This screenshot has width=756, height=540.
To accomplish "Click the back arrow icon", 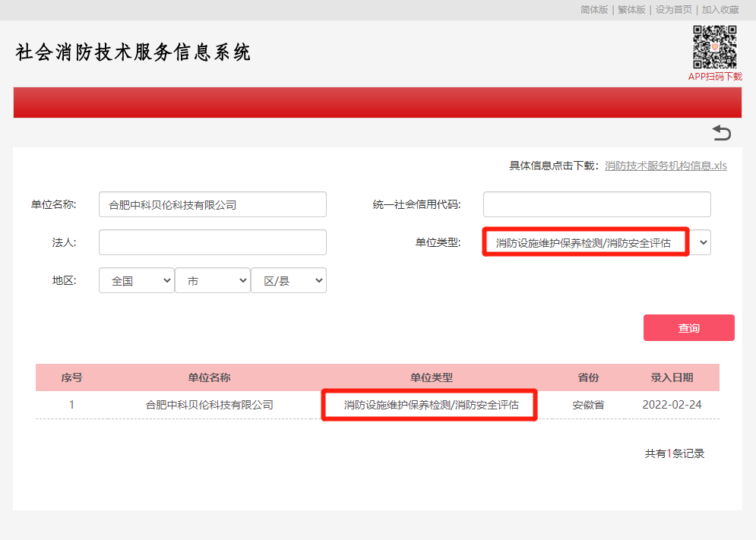I will 722,133.
